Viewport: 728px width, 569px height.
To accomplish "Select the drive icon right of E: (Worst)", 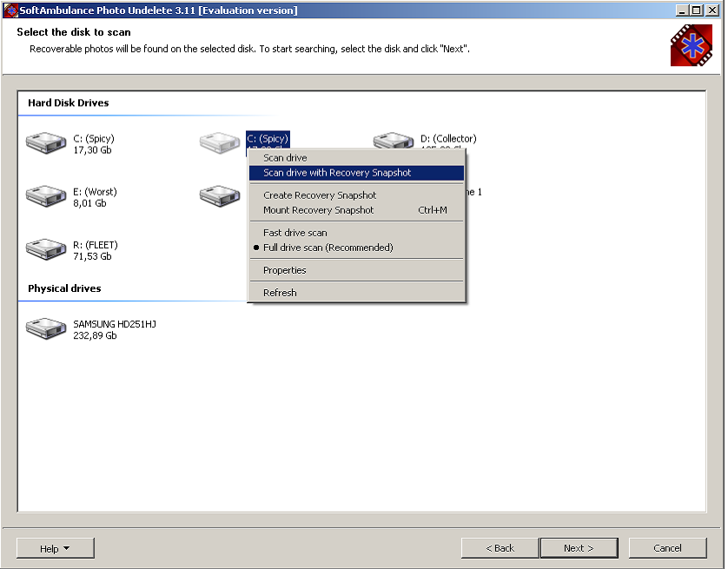I will pyautogui.click(x=220, y=195).
